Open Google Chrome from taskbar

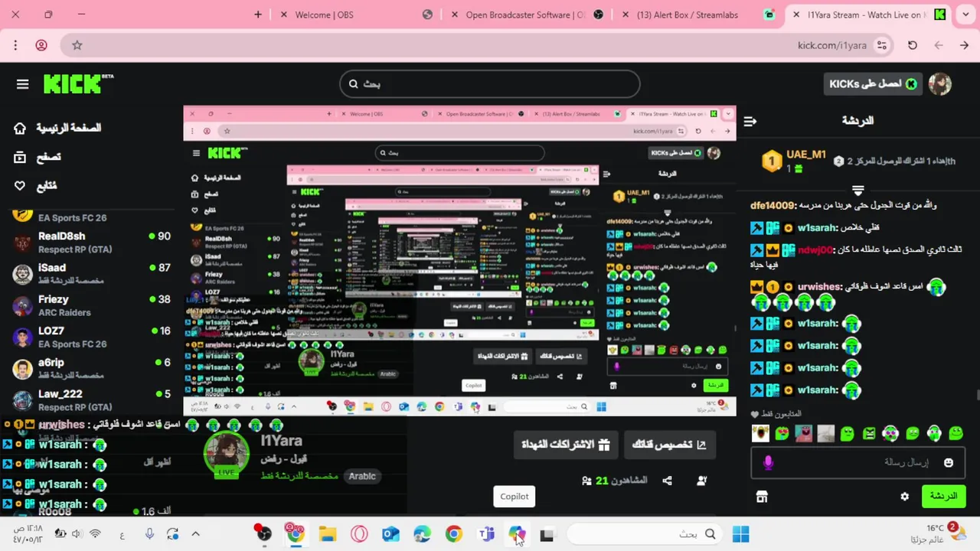point(454,534)
